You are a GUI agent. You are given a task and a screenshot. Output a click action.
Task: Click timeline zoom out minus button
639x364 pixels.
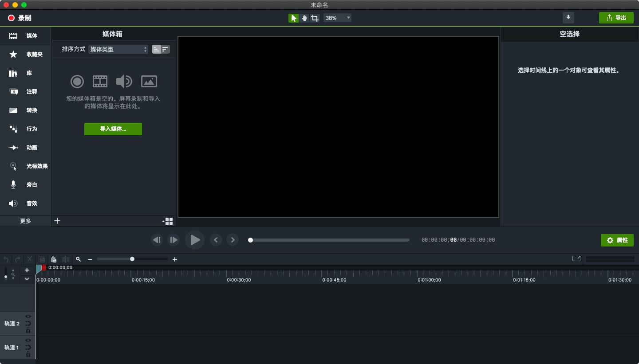pyautogui.click(x=90, y=259)
